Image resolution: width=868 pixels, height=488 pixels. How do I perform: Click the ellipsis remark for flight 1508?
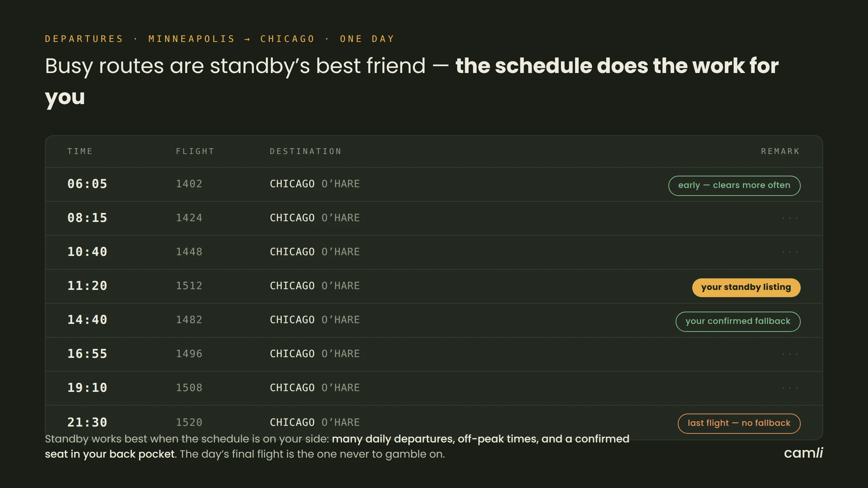[x=790, y=388]
